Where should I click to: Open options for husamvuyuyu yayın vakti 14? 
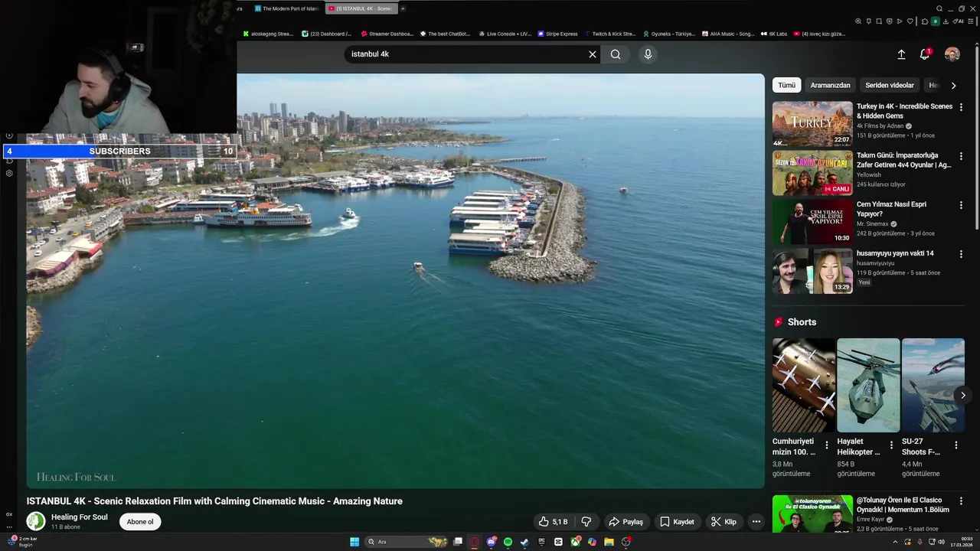(961, 254)
